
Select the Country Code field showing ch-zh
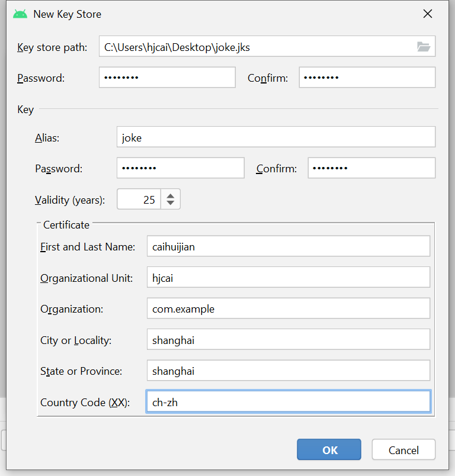coord(288,401)
